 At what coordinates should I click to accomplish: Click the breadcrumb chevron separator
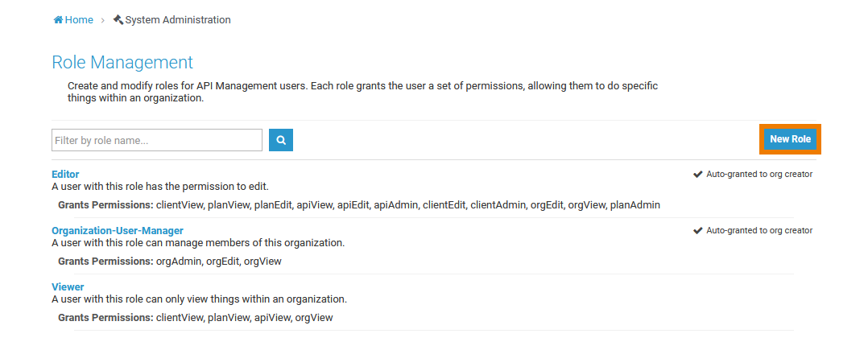[103, 20]
